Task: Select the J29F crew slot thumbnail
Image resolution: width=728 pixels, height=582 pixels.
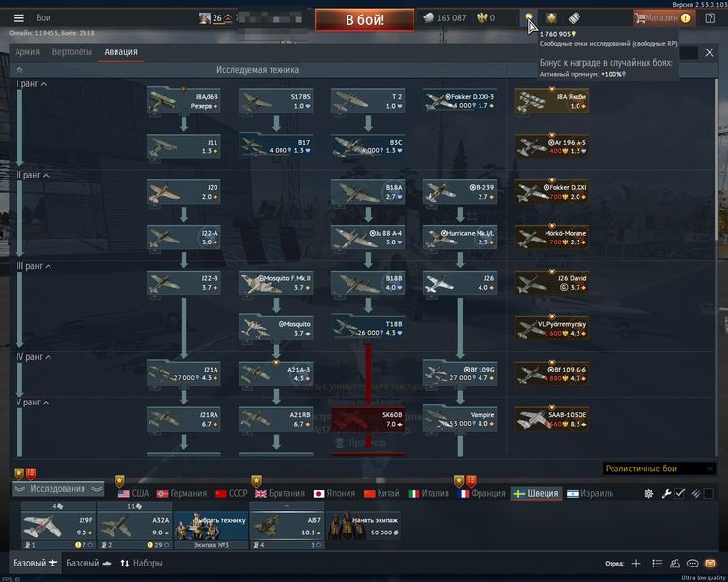Action: tap(57, 527)
